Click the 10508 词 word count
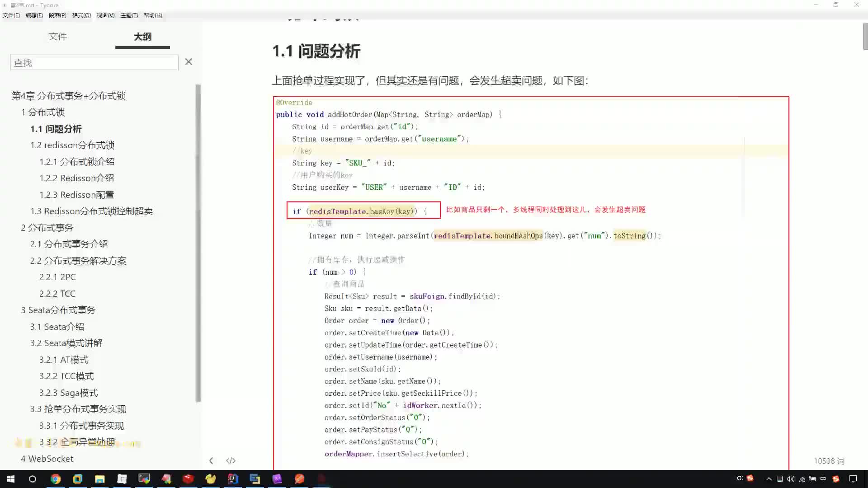Viewport: 868px width, 488px height. [x=829, y=461]
